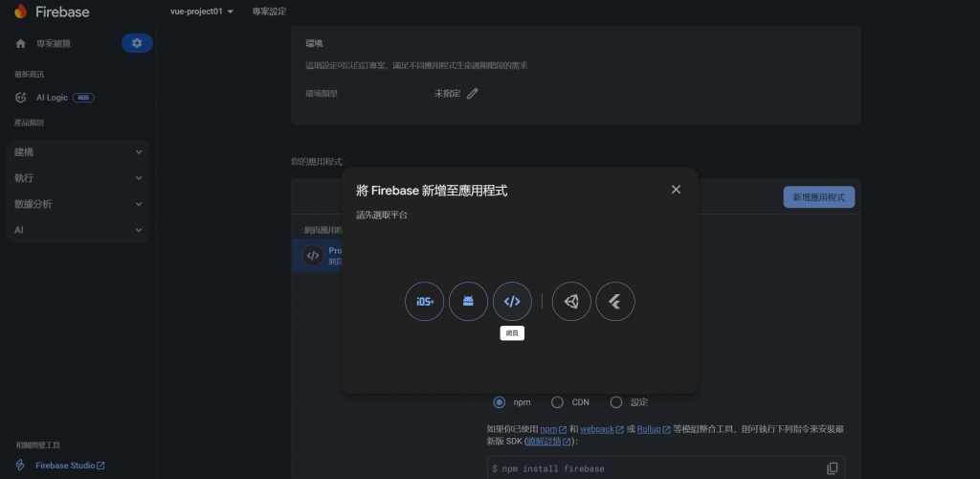This screenshot has height=479, width=980.
Task: Select the npm radio option
Action: [x=499, y=402]
